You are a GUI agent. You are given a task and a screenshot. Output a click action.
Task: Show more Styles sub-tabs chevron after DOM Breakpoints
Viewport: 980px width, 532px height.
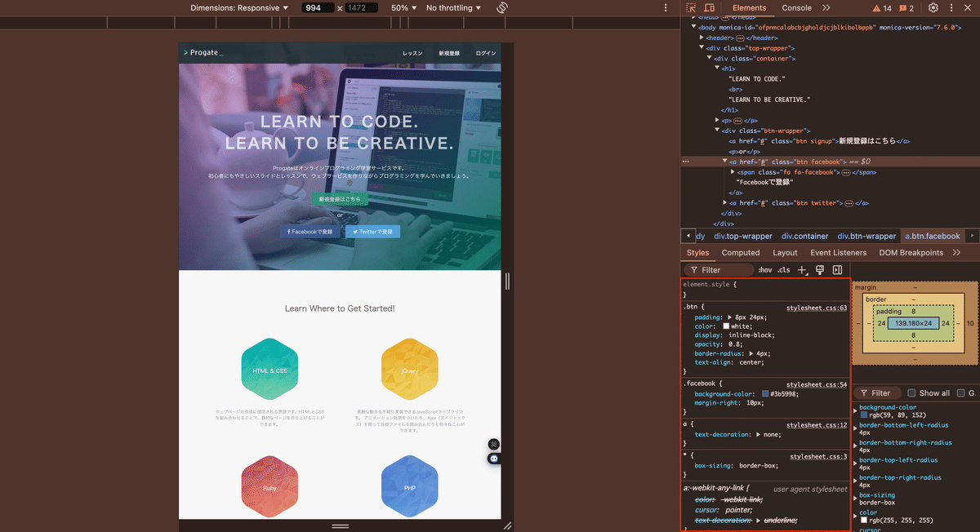coord(956,253)
